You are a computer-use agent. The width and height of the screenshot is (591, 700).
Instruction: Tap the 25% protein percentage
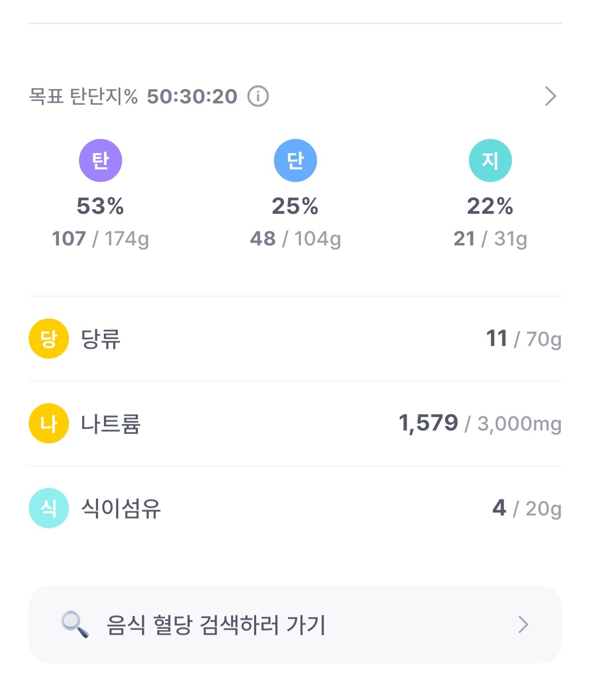point(295,206)
